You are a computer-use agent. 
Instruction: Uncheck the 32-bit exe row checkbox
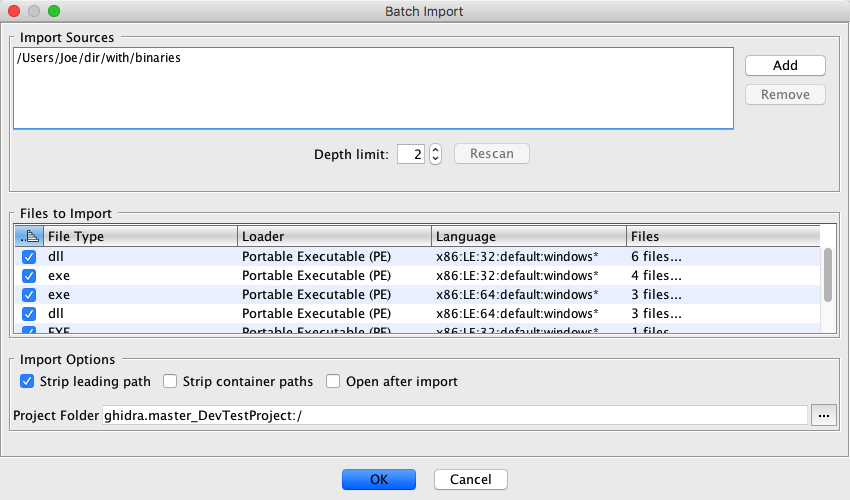[x=29, y=276]
